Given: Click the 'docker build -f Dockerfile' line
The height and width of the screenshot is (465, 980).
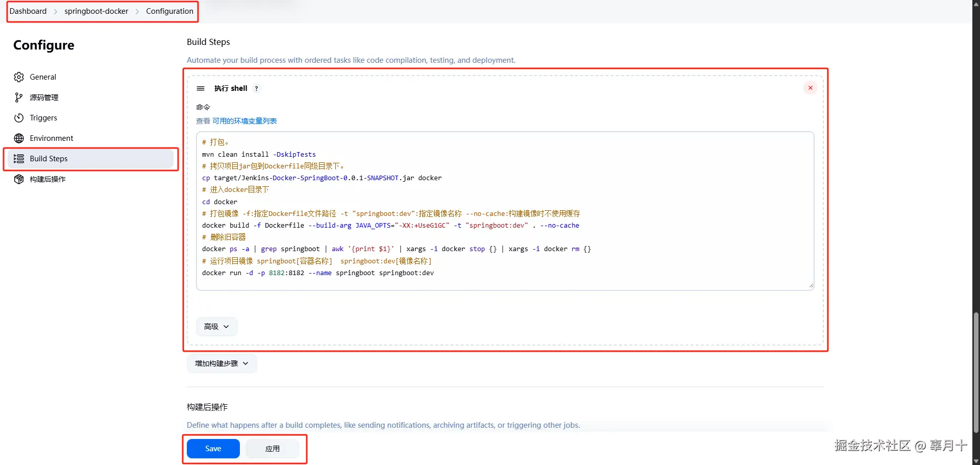Looking at the screenshot, I should 390,225.
